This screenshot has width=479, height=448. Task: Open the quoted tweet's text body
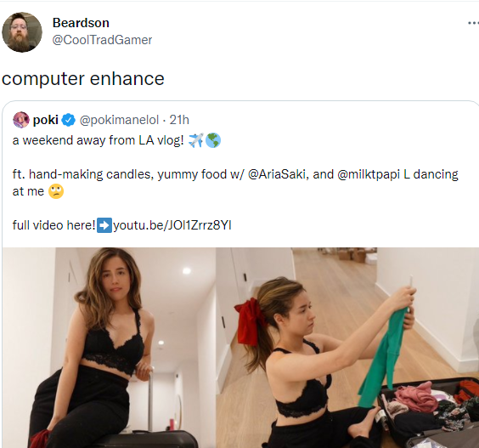point(235,183)
